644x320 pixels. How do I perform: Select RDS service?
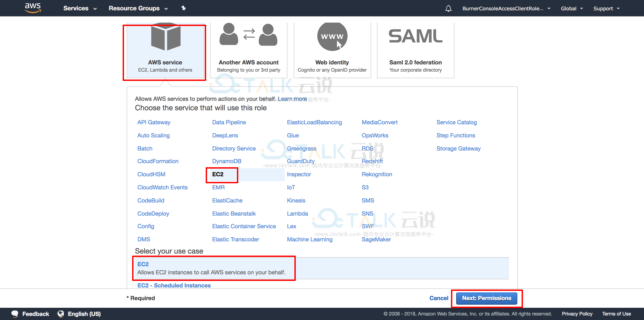[367, 148]
